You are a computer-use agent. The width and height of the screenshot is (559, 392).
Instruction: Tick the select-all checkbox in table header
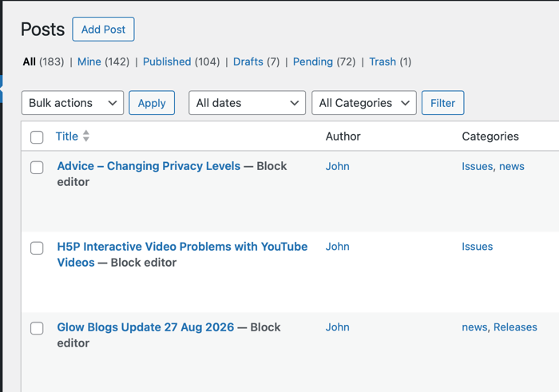tap(37, 137)
